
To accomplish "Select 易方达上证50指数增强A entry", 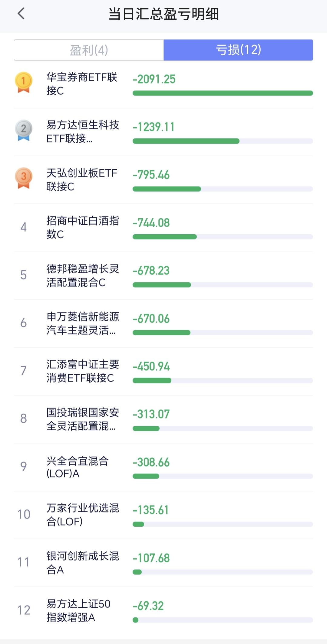I will pos(163,611).
